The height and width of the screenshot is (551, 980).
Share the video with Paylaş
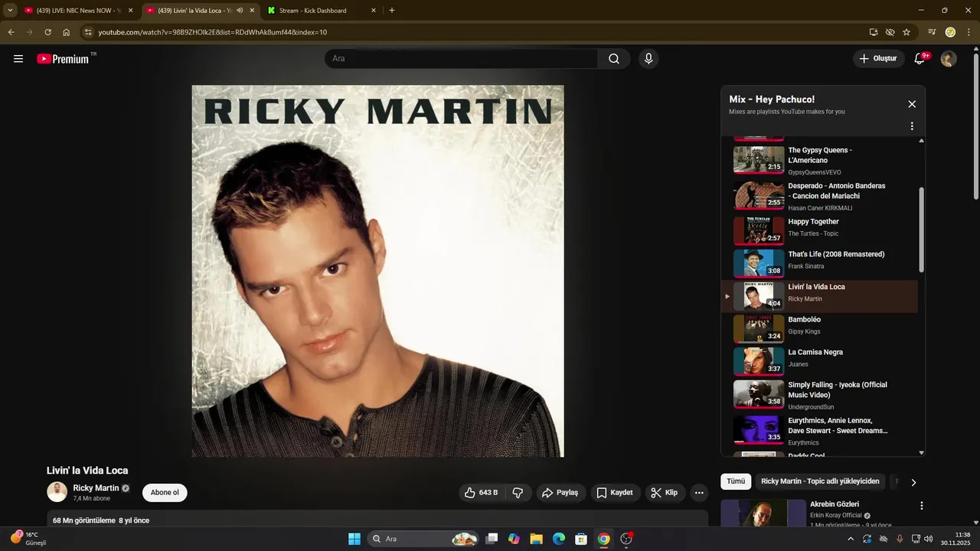coord(560,493)
